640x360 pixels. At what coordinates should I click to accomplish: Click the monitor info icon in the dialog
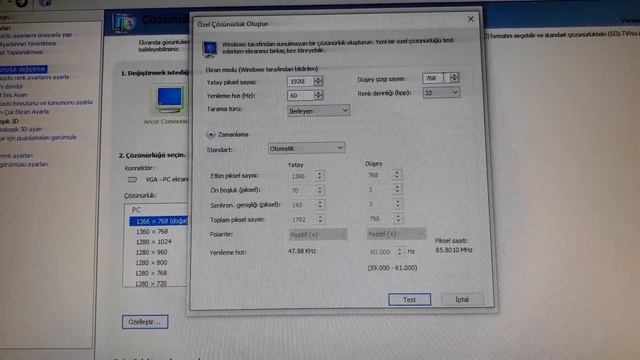click(210, 49)
